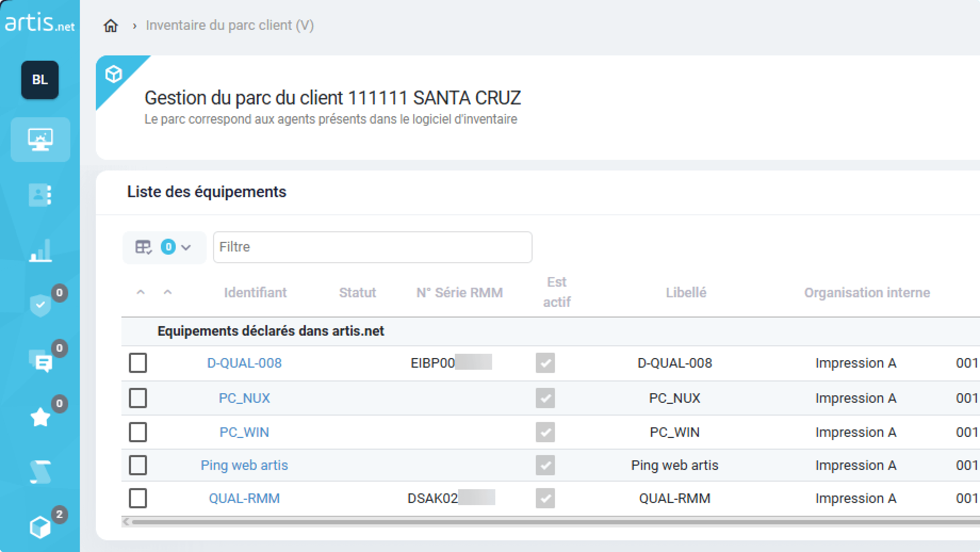Screen dimensions: 980x552
Task: Click the second chevron in table header
Action: pyautogui.click(x=168, y=292)
